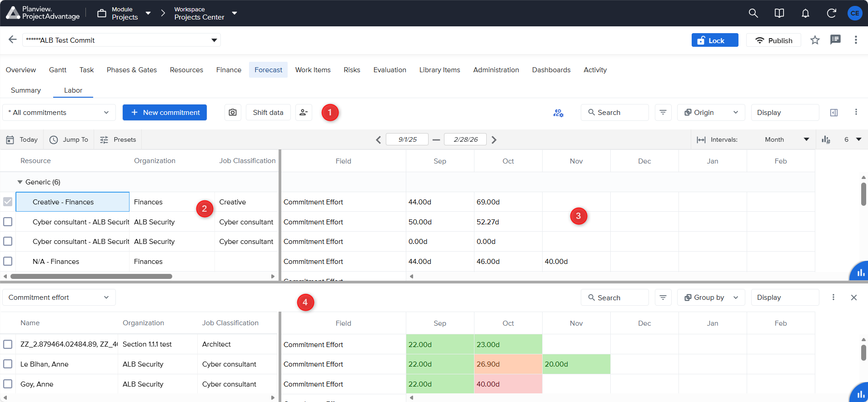Image resolution: width=868 pixels, height=402 pixels.
Task: Check the N/A - Finances row checkbox
Action: [x=8, y=261]
